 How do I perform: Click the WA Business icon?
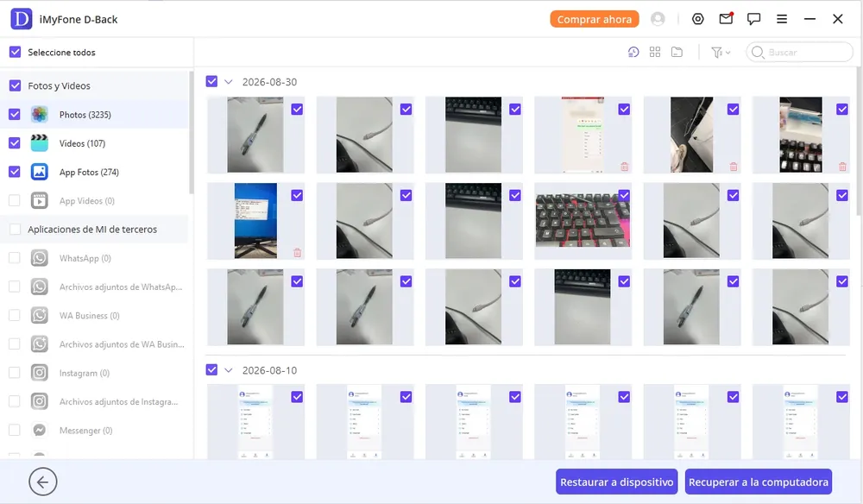(39, 315)
